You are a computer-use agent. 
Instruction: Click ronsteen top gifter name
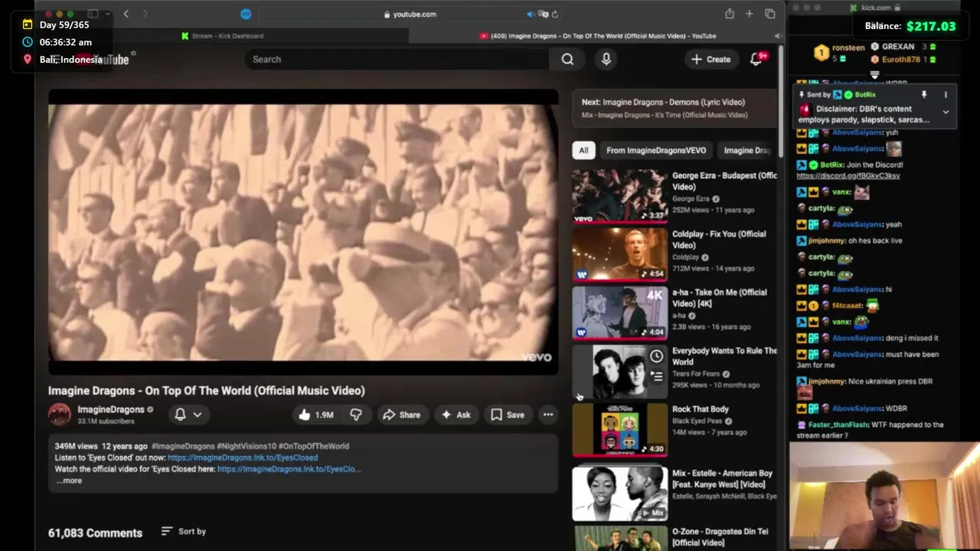tap(848, 47)
